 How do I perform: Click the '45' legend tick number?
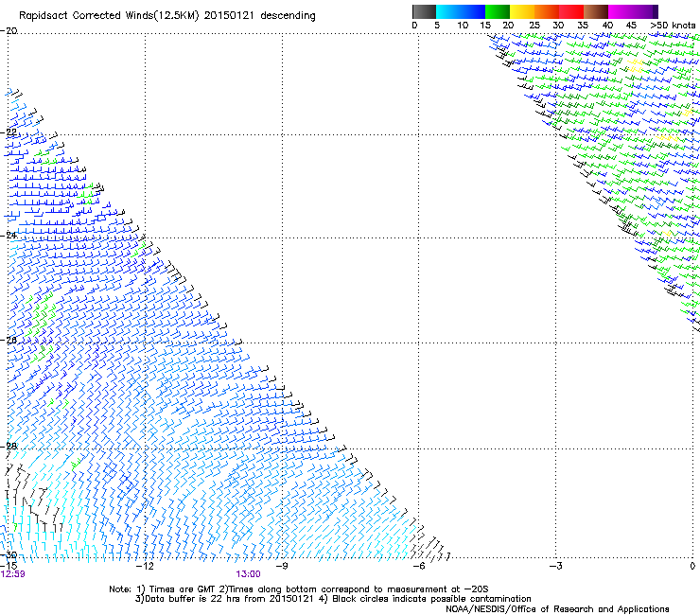tap(631, 26)
